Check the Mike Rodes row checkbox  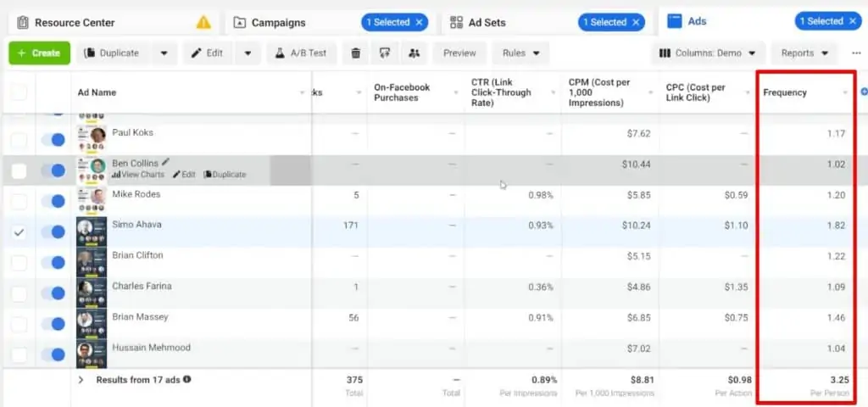[19, 201]
